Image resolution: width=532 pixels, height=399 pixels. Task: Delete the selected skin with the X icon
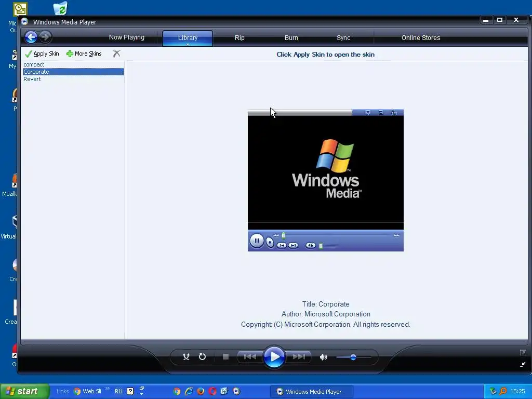click(x=117, y=54)
